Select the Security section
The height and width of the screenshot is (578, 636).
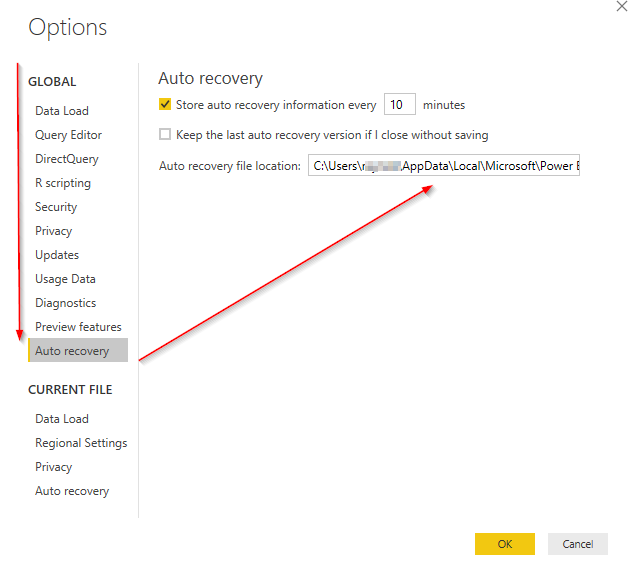tap(56, 207)
